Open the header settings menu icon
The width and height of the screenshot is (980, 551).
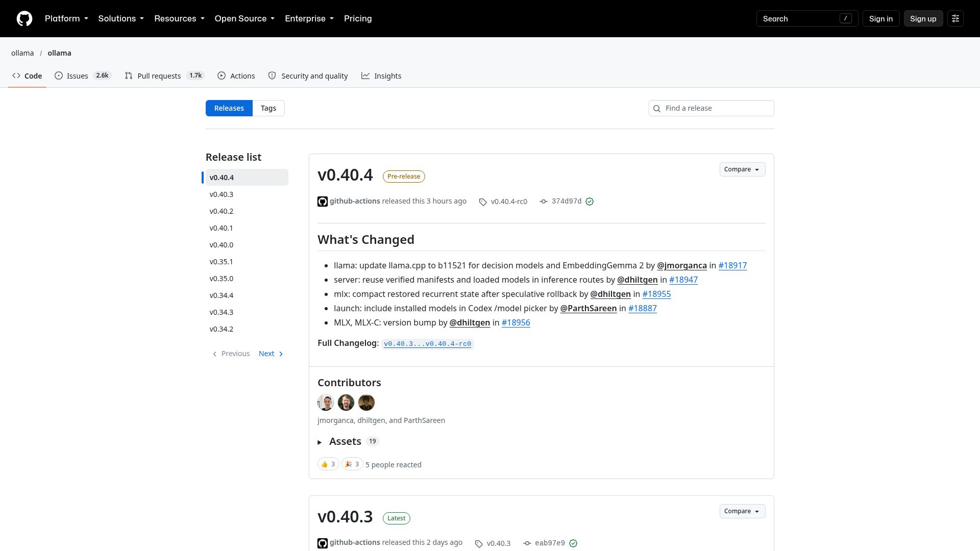955,18
